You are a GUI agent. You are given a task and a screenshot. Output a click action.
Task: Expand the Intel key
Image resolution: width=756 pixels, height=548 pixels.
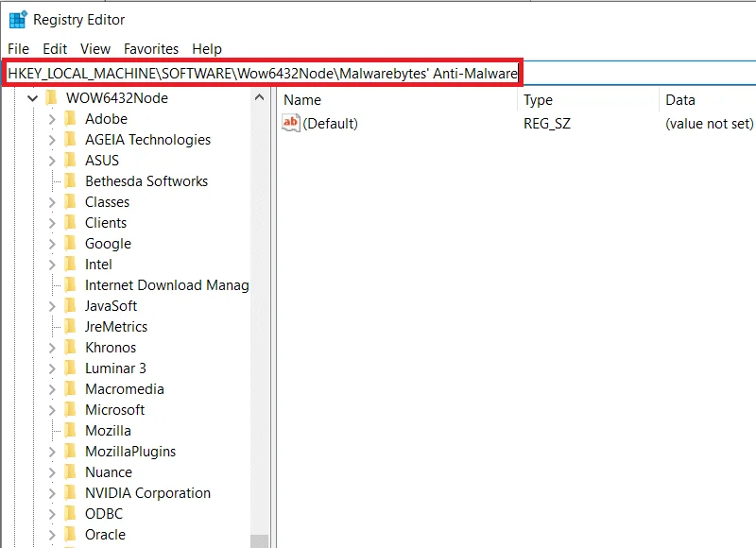[x=52, y=265]
